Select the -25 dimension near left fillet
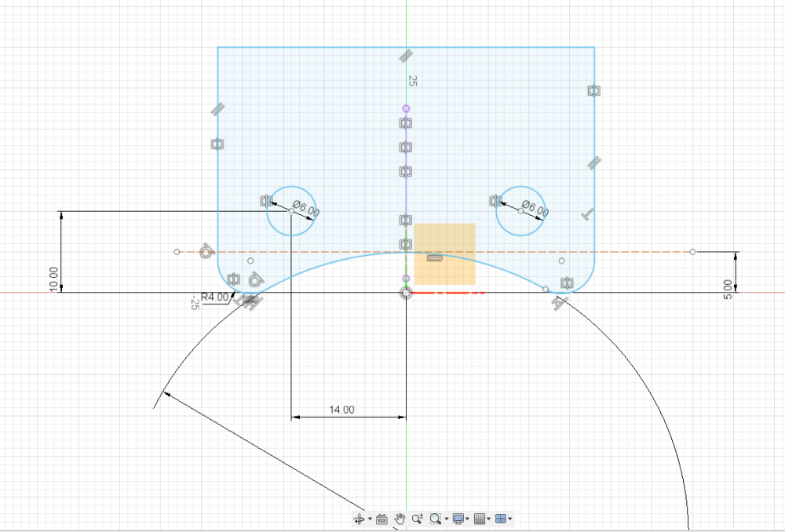Screen dimensions: 785x532 coord(195,302)
